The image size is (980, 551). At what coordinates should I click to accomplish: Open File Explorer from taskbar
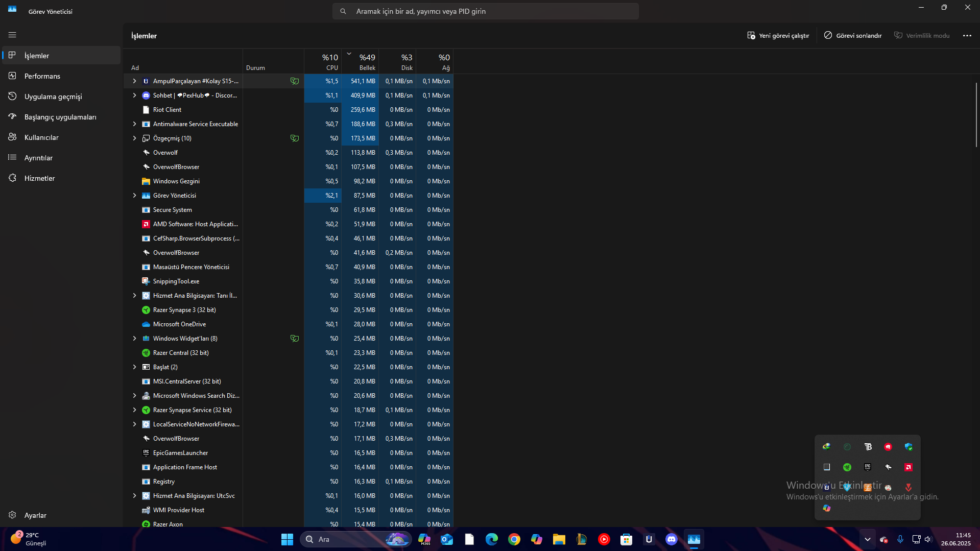[x=559, y=539]
